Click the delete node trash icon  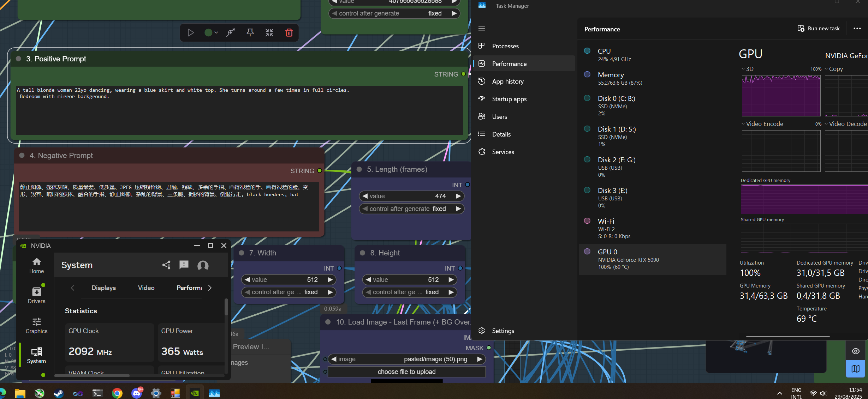(289, 33)
